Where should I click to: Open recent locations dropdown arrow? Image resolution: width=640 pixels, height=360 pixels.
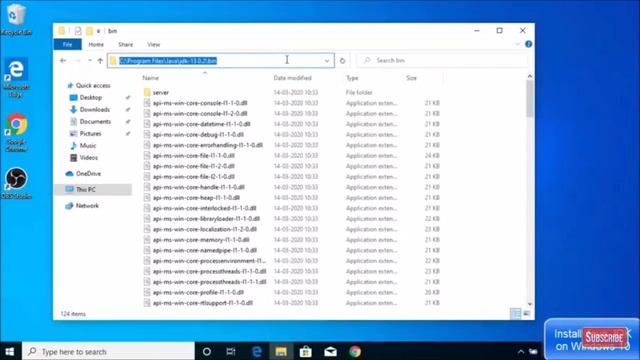pos(90,60)
